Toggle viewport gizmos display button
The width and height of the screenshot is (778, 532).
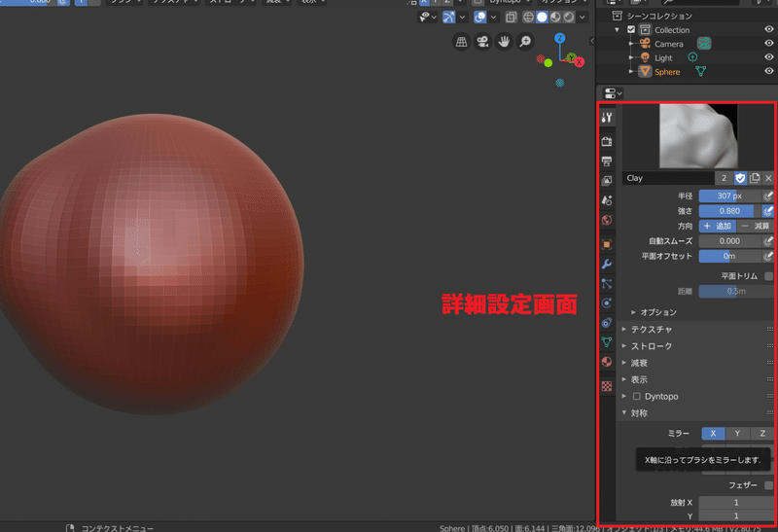click(x=448, y=18)
